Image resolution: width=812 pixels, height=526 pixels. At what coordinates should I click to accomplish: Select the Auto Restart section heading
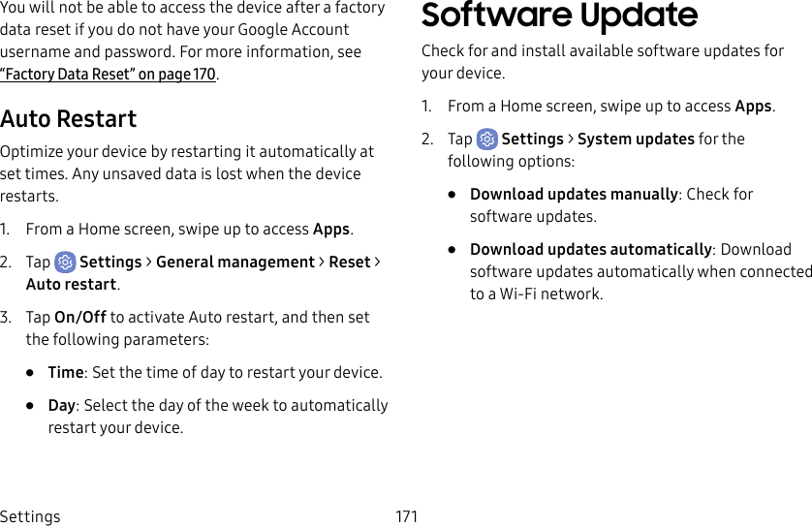69,119
